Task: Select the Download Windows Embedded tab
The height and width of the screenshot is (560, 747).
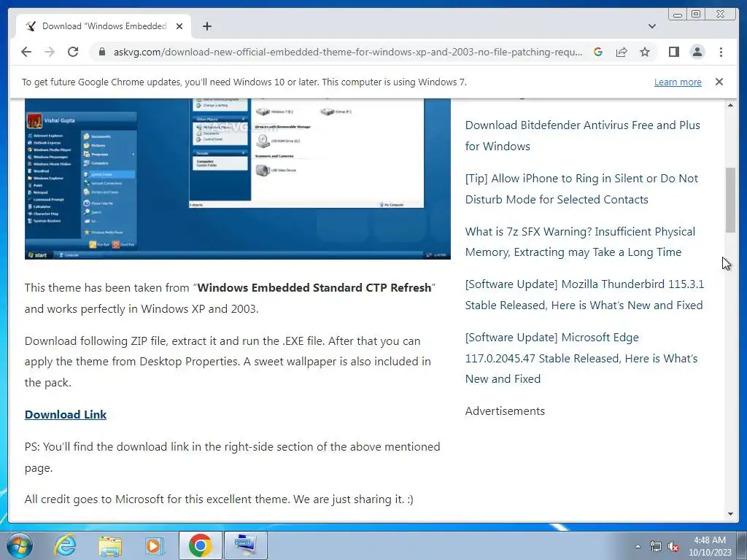Action: point(104,26)
